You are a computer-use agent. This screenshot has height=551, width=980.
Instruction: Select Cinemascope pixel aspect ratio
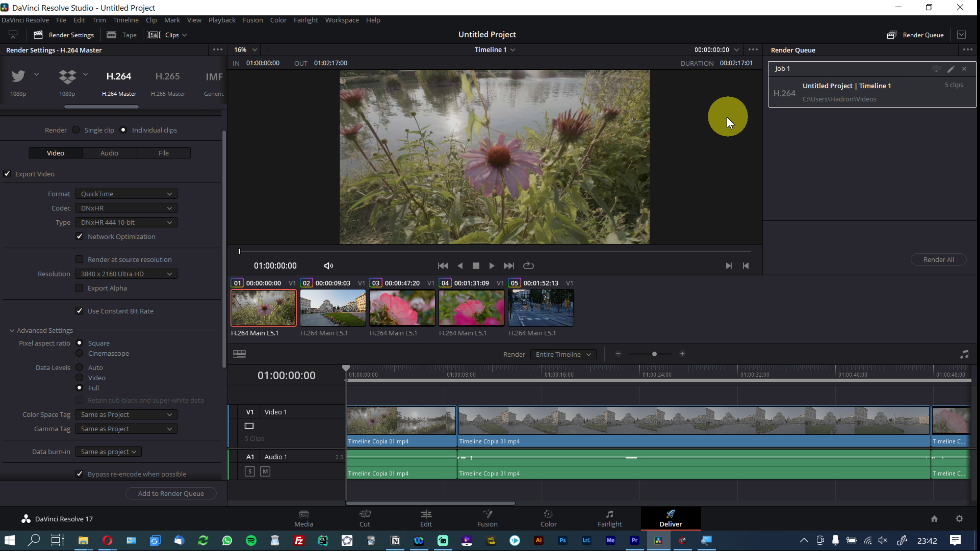click(79, 353)
